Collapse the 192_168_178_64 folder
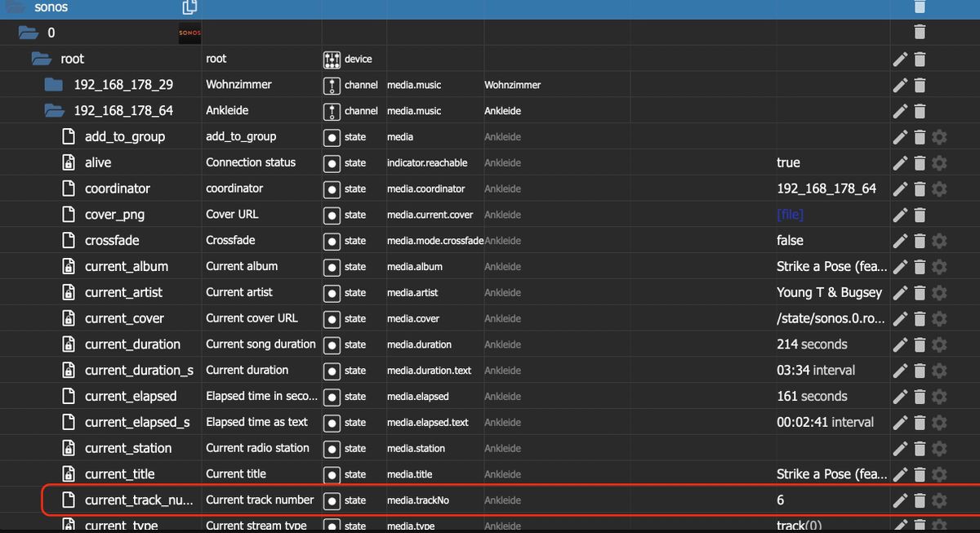The height and width of the screenshot is (533, 980). (55, 111)
